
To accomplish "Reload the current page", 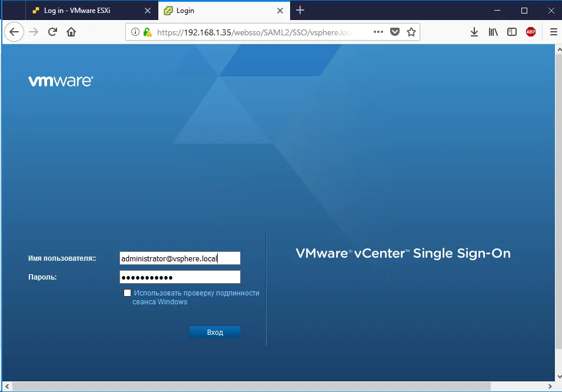I will [x=53, y=32].
